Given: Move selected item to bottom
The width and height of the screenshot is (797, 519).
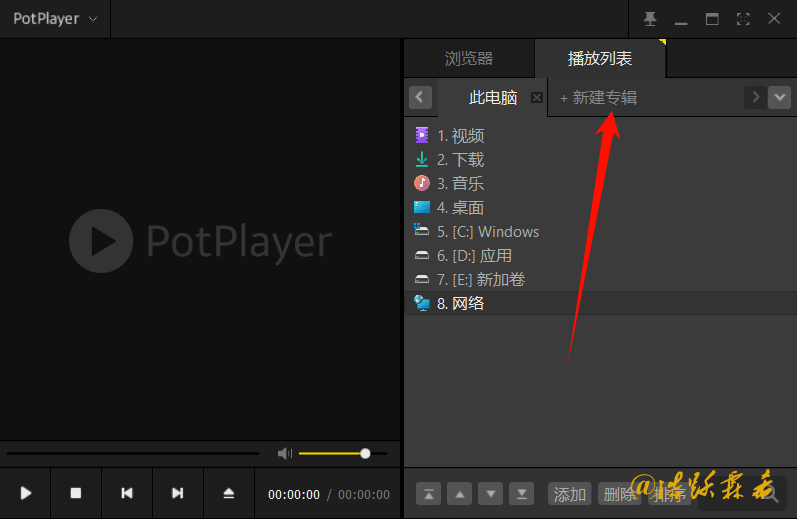Looking at the screenshot, I should (522, 494).
